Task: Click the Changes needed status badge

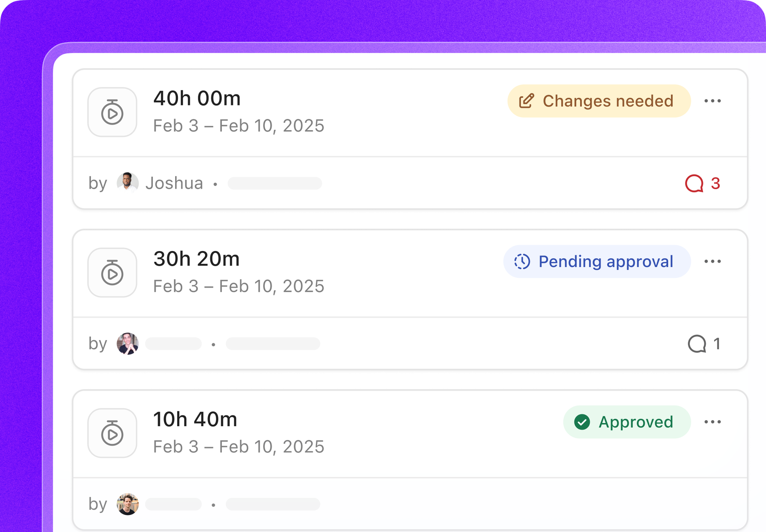Action: point(599,101)
